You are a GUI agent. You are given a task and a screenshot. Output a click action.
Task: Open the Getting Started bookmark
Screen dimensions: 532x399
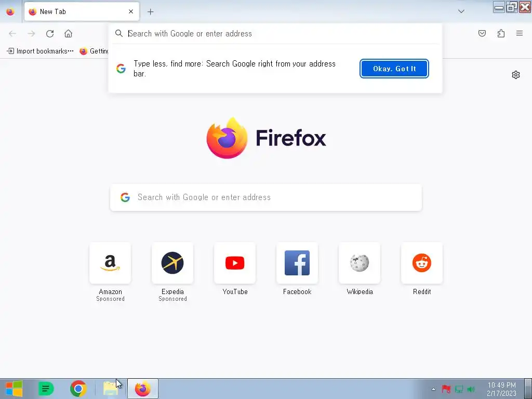pyautogui.click(x=94, y=51)
